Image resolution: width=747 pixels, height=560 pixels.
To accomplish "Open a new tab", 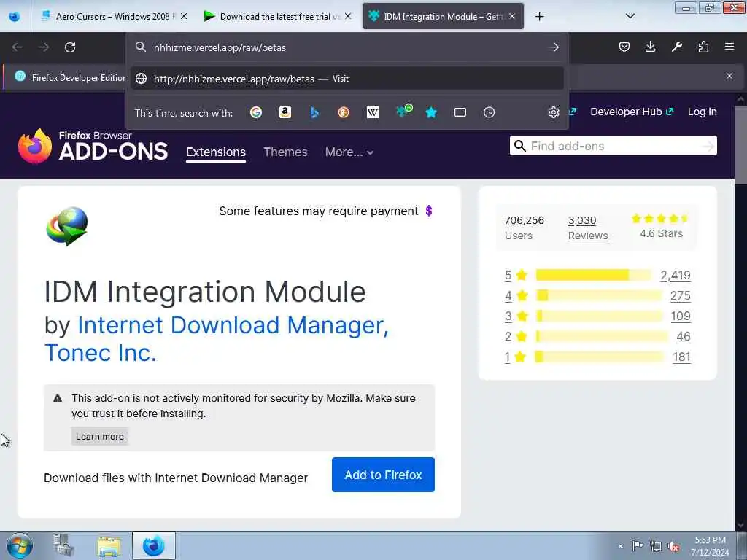I will coord(539,17).
